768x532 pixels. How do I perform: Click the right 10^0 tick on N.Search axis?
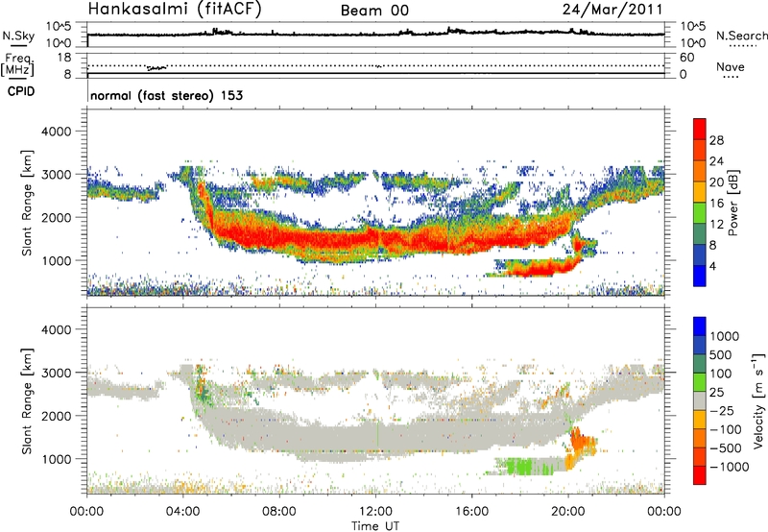692,43
